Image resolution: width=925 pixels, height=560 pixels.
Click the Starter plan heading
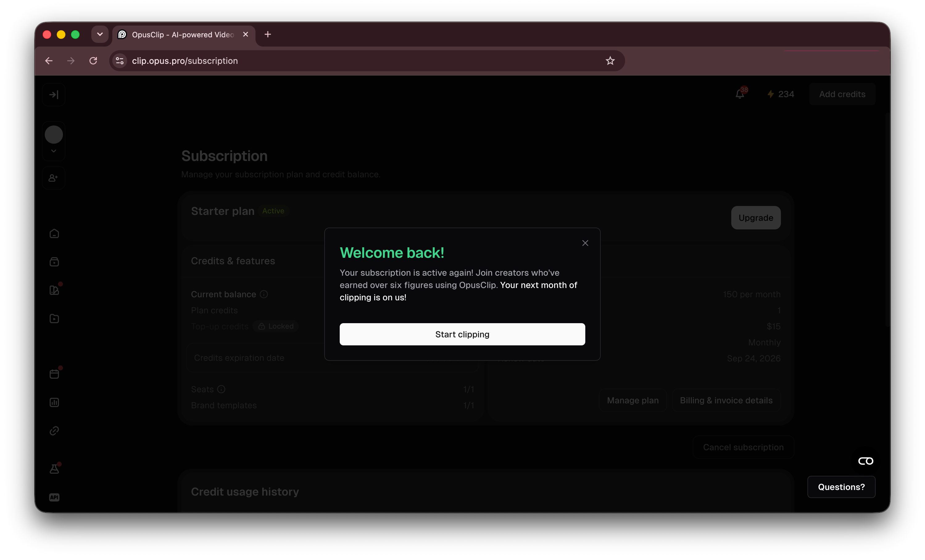pyautogui.click(x=223, y=211)
